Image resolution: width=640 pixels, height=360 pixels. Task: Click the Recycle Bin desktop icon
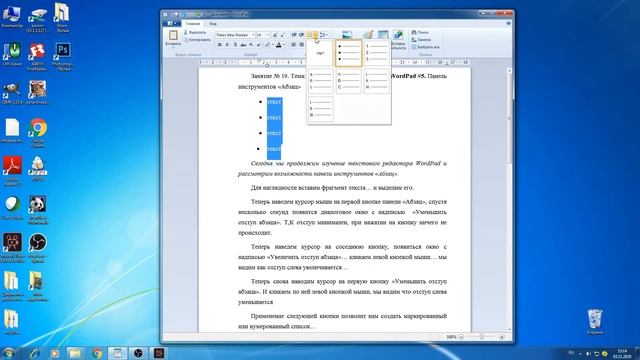click(594, 322)
